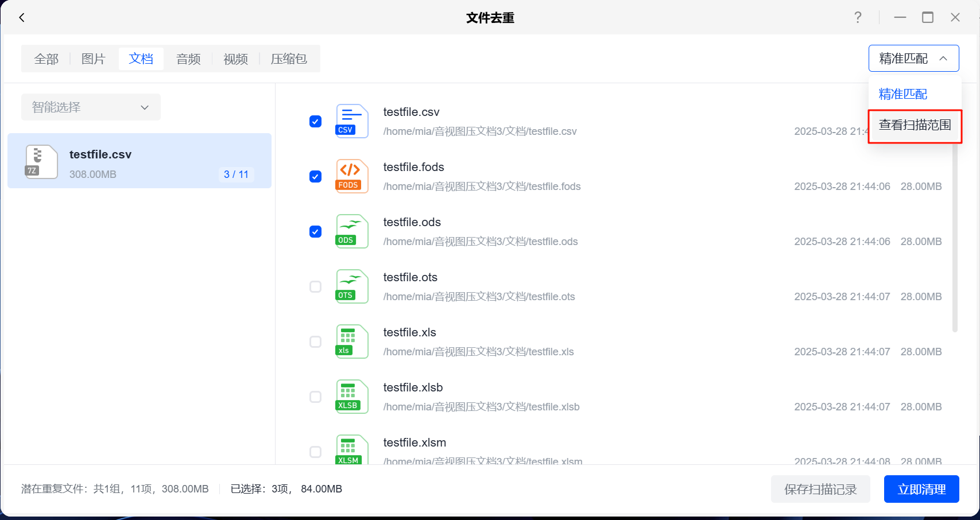Click the 立即清理 button
The height and width of the screenshot is (520, 980).
[921, 489]
